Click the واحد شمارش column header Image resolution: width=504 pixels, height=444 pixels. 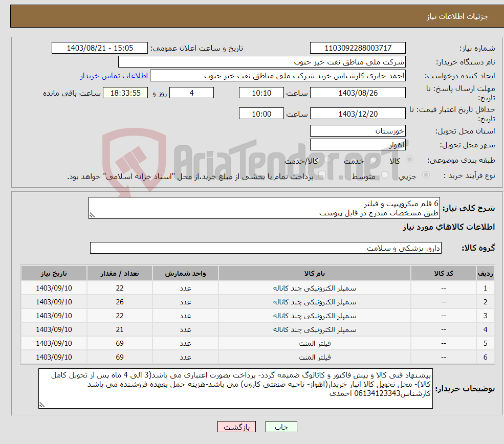click(x=185, y=273)
